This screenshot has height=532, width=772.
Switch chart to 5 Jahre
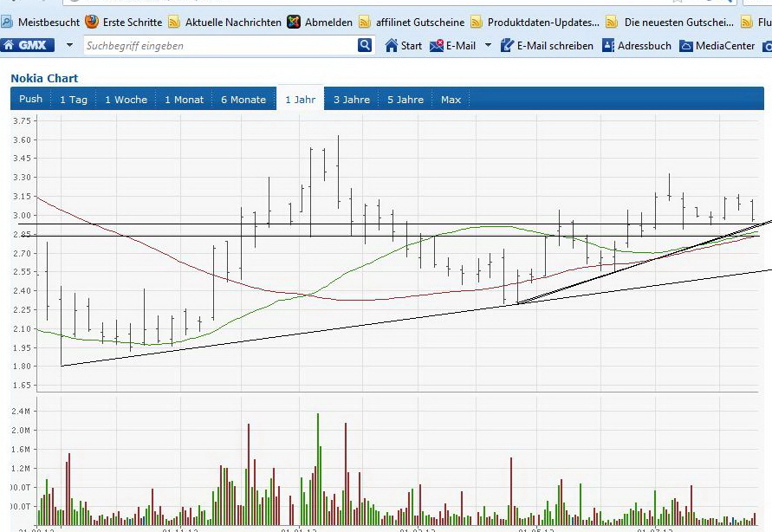(x=405, y=100)
